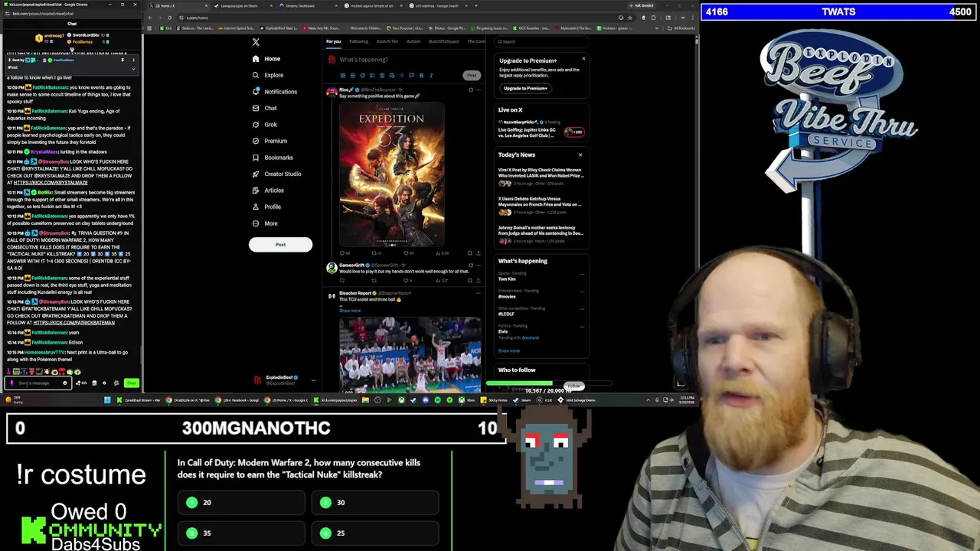Open Expedition 33 image in Rino post
This screenshot has height=551, width=980.
(x=391, y=175)
